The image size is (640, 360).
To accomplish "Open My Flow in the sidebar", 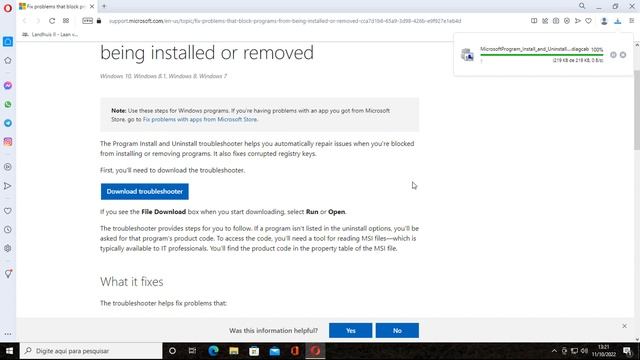I will [x=8, y=186].
